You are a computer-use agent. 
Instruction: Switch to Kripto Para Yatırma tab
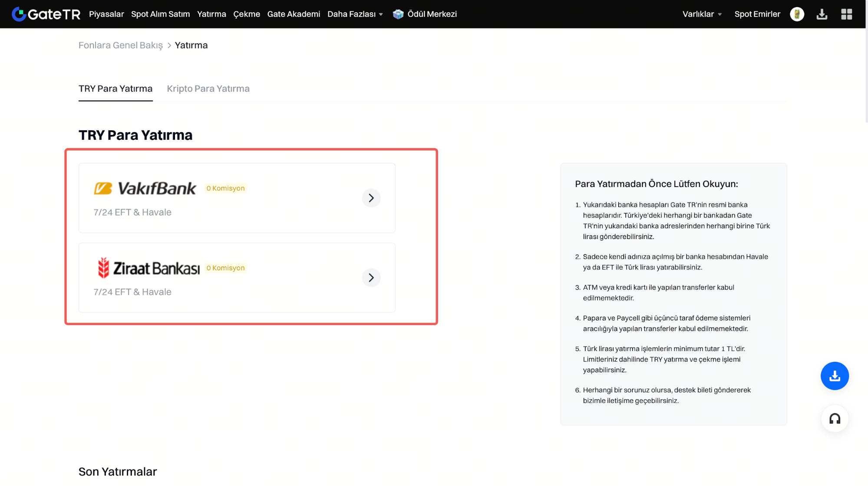tap(208, 89)
